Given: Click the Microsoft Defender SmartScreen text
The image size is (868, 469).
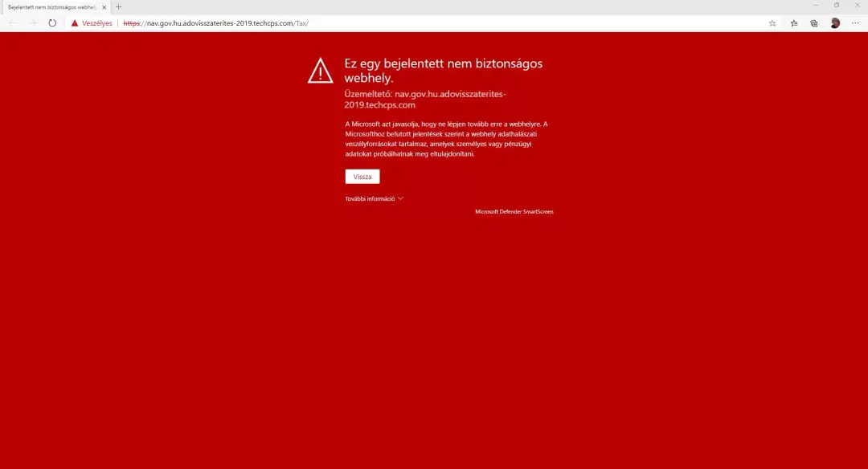Looking at the screenshot, I should pos(514,212).
